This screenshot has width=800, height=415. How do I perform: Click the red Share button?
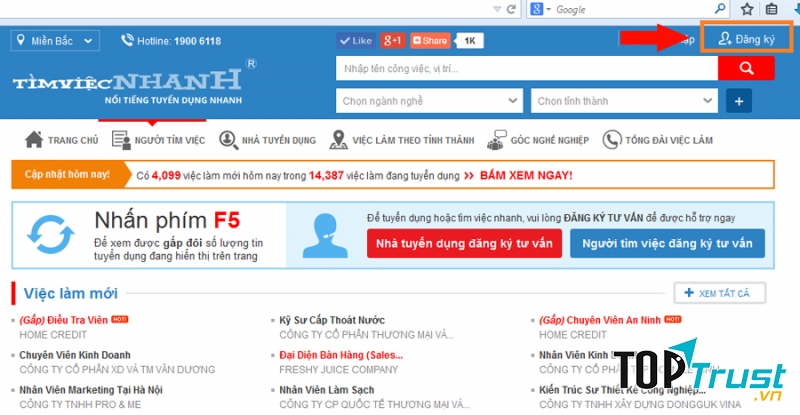[x=430, y=41]
